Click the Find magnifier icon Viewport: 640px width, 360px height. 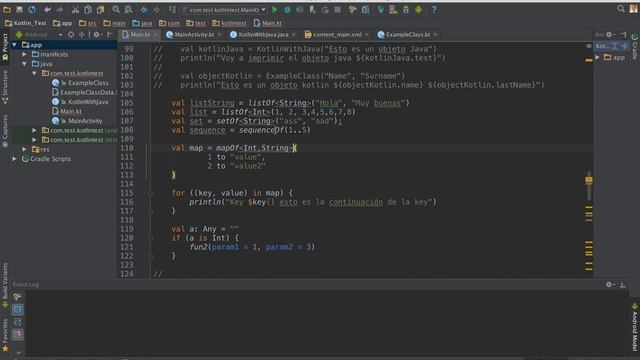(116, 9)
